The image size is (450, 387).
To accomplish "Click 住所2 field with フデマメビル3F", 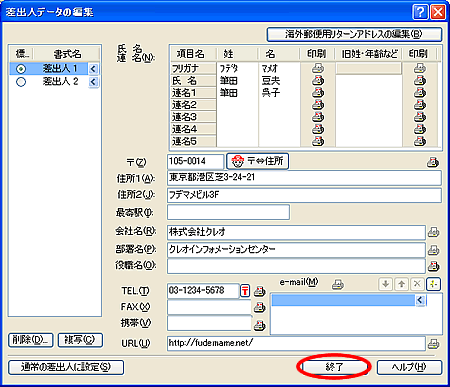I will (304, 195).
